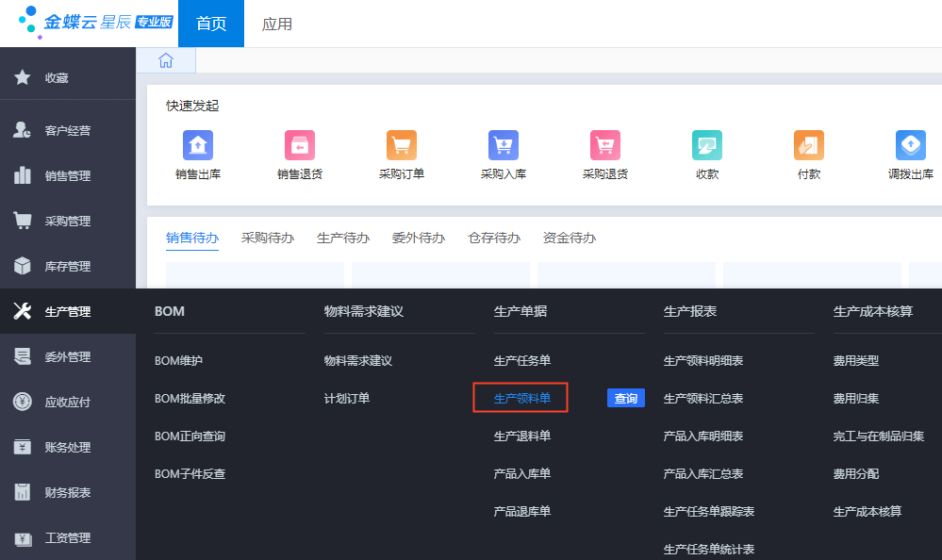This screenshot has width=942, height=560.
Task: Click the 销售管理 bar chart icon
Action: pos(23,175)
